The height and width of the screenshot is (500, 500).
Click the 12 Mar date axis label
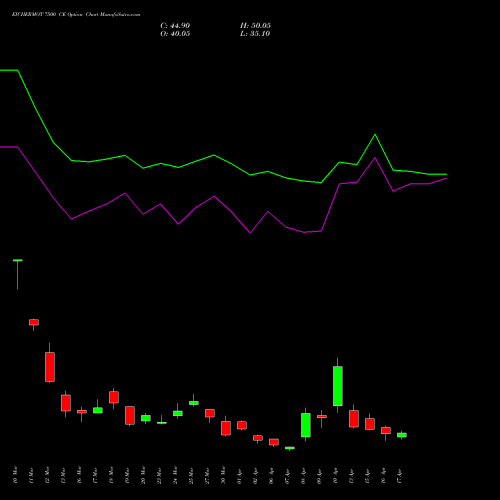(x=47, y=475)
